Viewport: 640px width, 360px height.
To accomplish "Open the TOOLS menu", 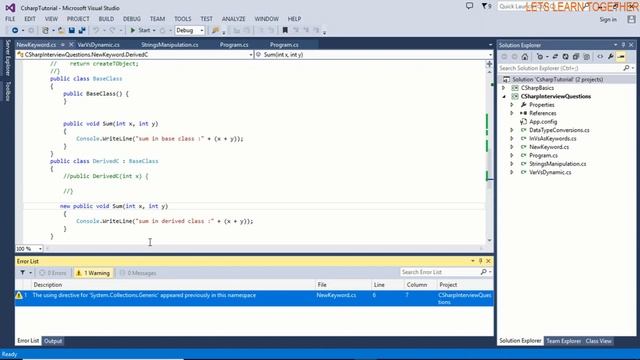I will tap(182, 19).
